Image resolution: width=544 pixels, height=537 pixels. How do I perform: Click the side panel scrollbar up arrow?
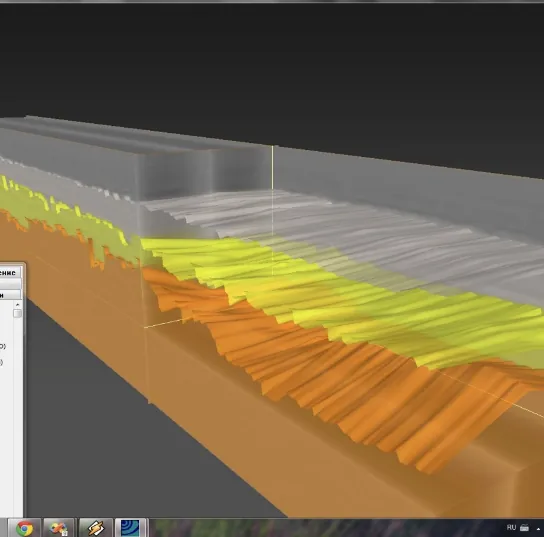click(17, 304)
